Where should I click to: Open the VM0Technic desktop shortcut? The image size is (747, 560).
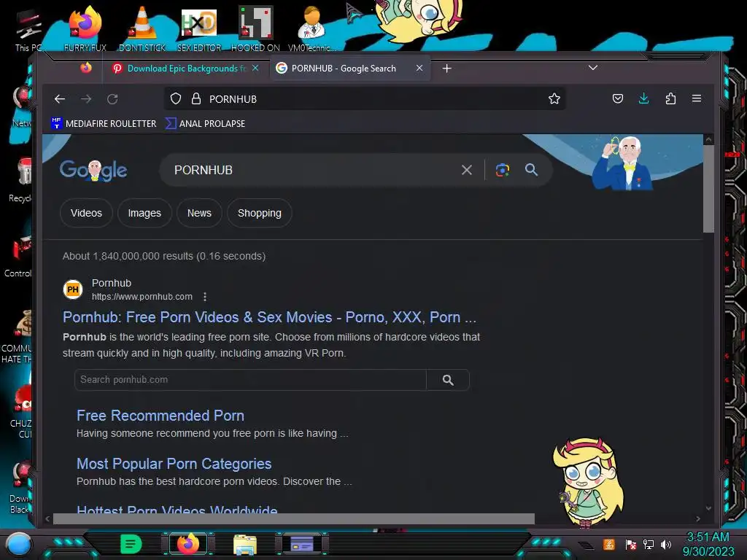click(311, 28)
